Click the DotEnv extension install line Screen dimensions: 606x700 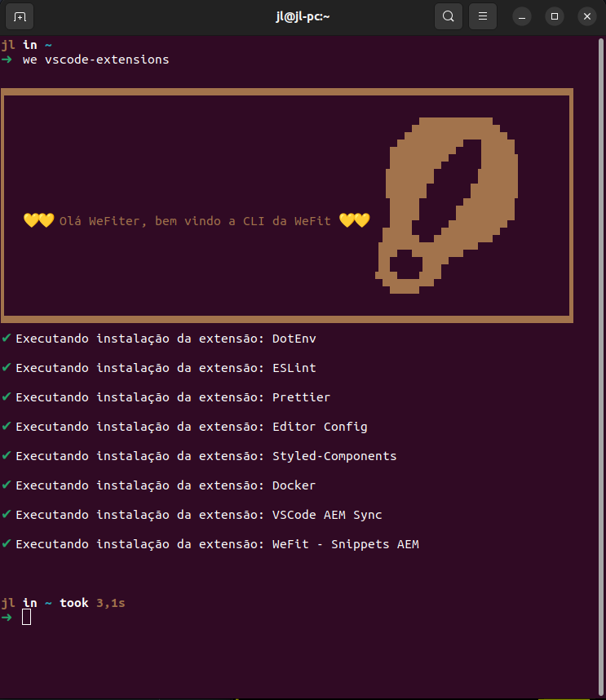159,339
